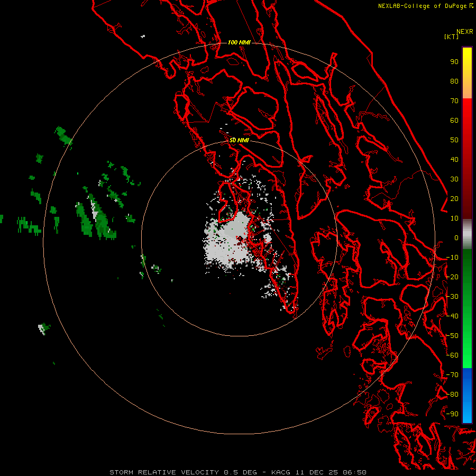Select the green inbound segment of the velocity scale
This screenshot has height=476, width=476.
point(467,309)
